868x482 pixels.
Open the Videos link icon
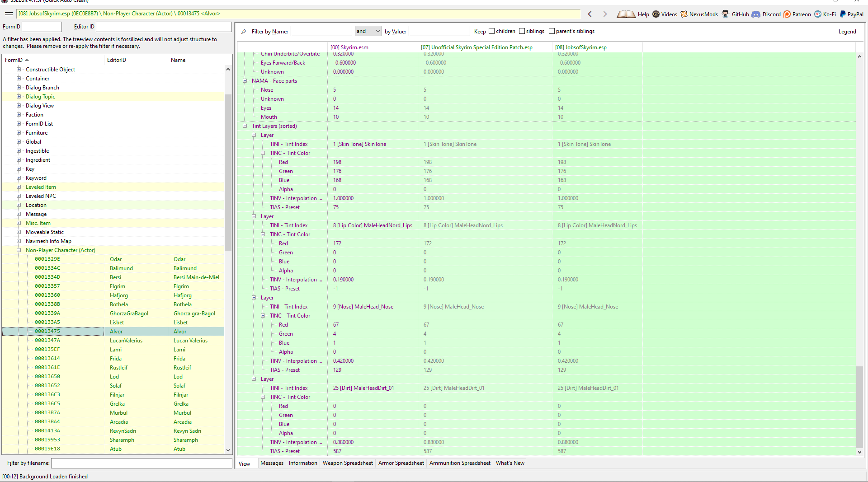click(x=656, y=14)
